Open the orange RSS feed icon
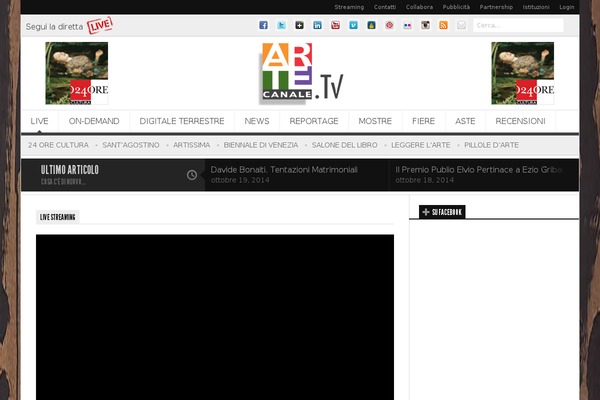Screen dimensions: 600x400 (x=443, y=25)
